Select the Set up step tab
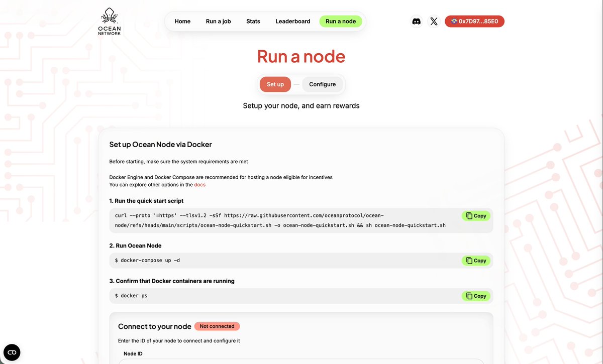The width and height of the screenshot is (603, 364). 275,84
